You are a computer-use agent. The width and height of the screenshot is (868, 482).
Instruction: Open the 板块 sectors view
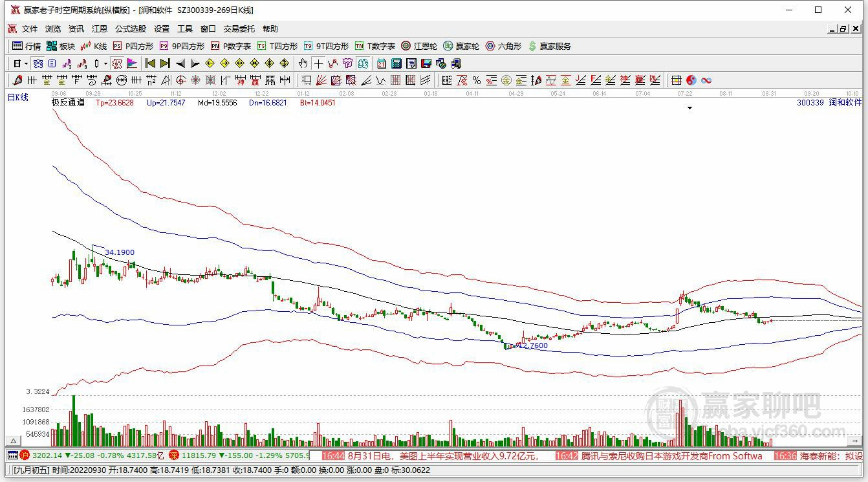coord(61,46)
